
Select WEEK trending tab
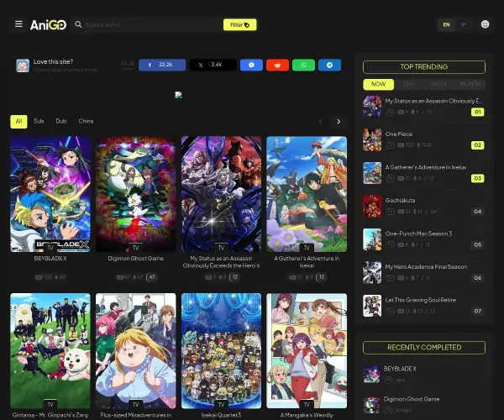coord(439,84)
